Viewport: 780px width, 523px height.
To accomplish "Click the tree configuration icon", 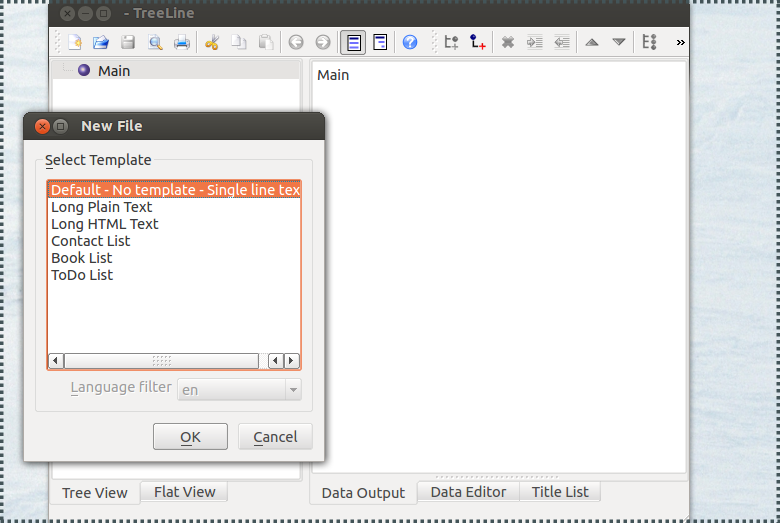I will click(649, 42).
